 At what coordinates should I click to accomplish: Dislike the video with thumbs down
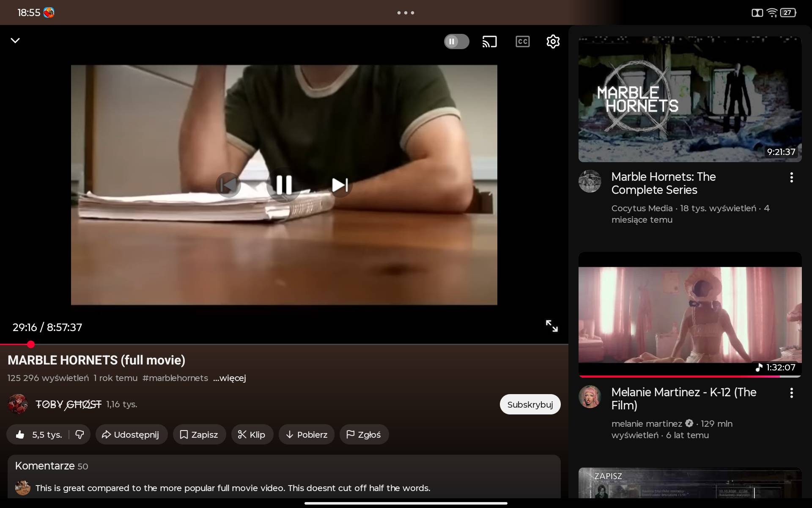(80, 434)
